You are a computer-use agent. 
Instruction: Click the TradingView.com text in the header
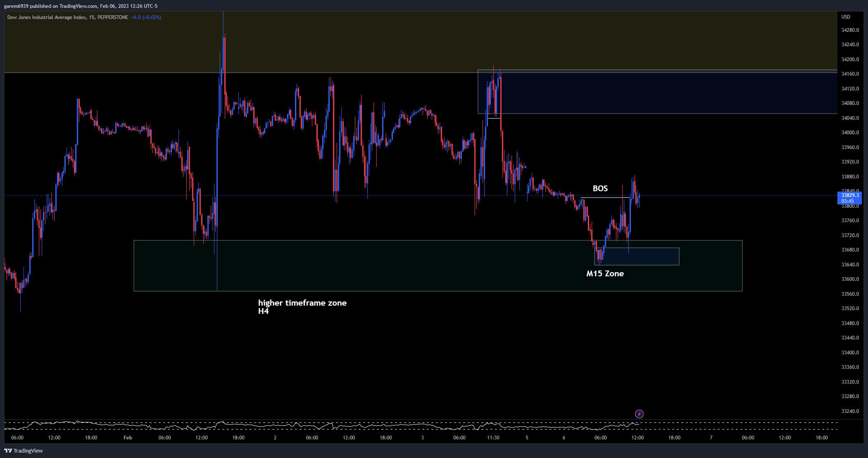click(78, 6)
